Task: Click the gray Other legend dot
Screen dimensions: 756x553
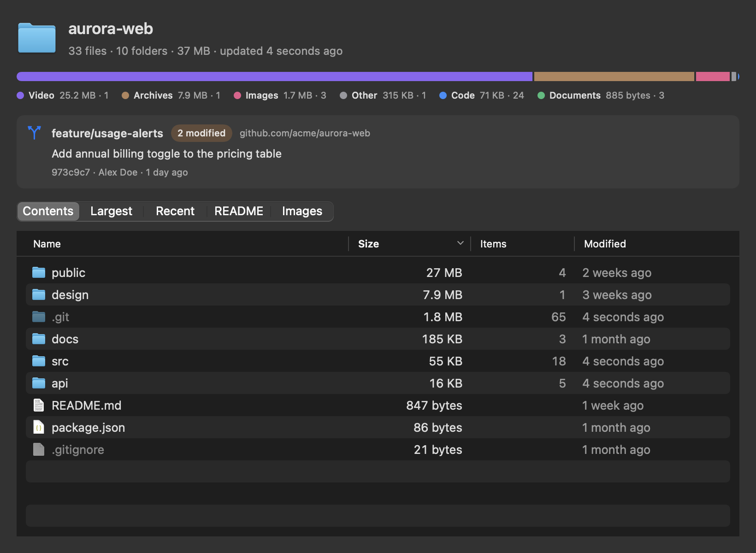Action: click(x=343, y=95)
